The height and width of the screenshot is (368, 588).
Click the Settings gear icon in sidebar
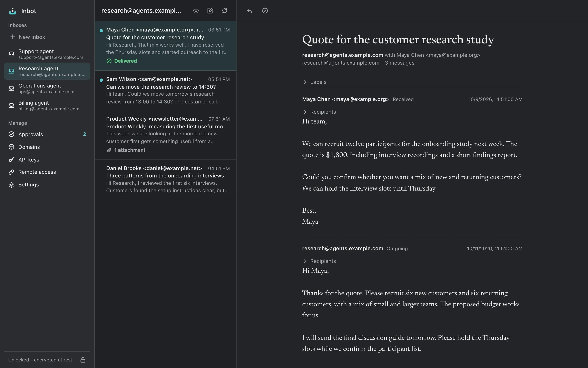point(11,185)
